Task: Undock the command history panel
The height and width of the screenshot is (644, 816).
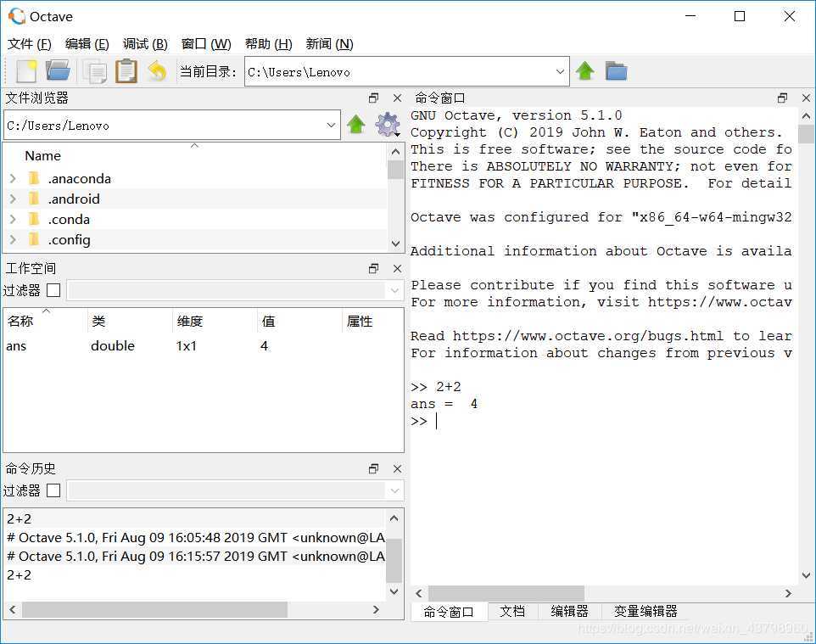Action: coord(374,468)
